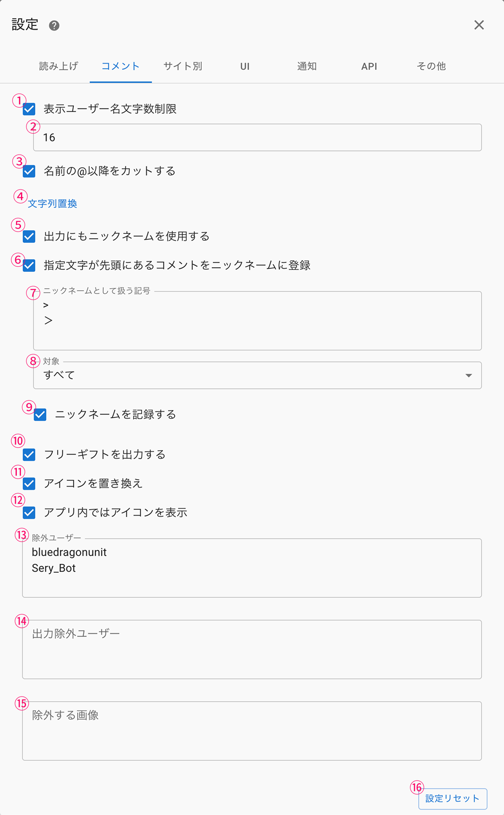504x815 pixels.
Task: Toggle アイコンを置き換え checkbox
Action: click(x=29, y=484)
